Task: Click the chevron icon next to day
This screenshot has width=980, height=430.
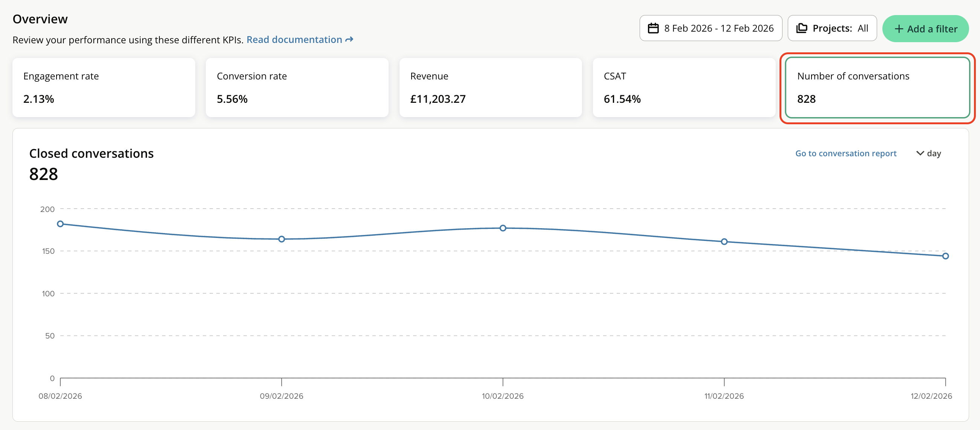Action: pos(920,153)
